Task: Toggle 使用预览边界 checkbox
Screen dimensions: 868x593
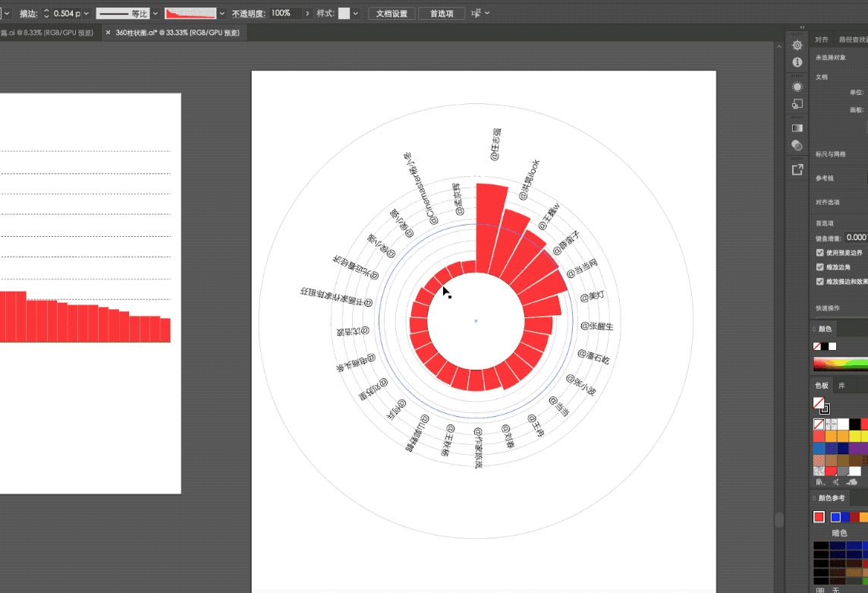Action: pyautogui.click(x=820, y=253)
